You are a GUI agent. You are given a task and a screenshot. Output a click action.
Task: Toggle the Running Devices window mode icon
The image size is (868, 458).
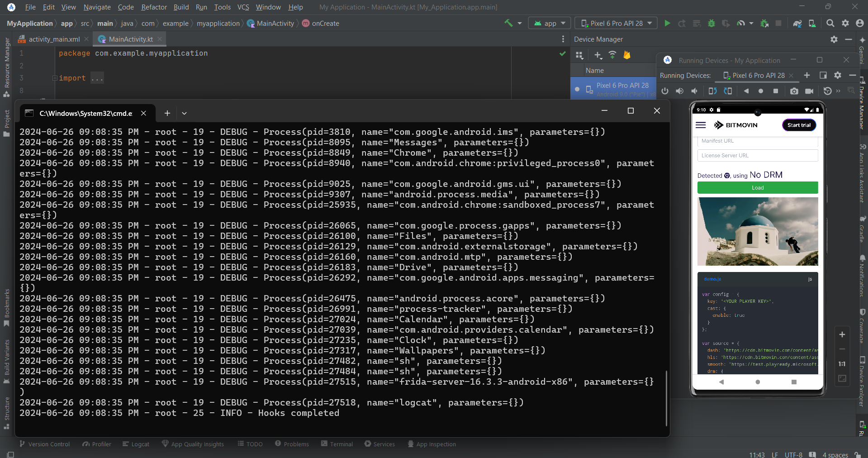(x=823, y=76)
